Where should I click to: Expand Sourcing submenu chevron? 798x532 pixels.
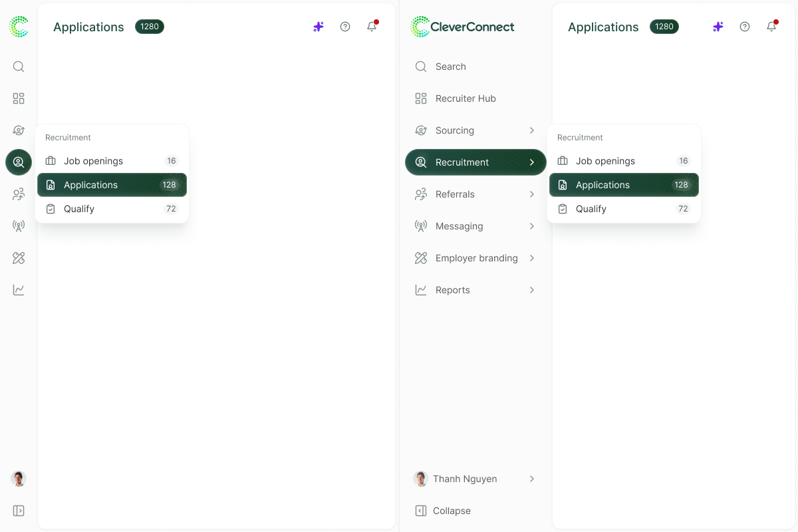pos(532,130)
